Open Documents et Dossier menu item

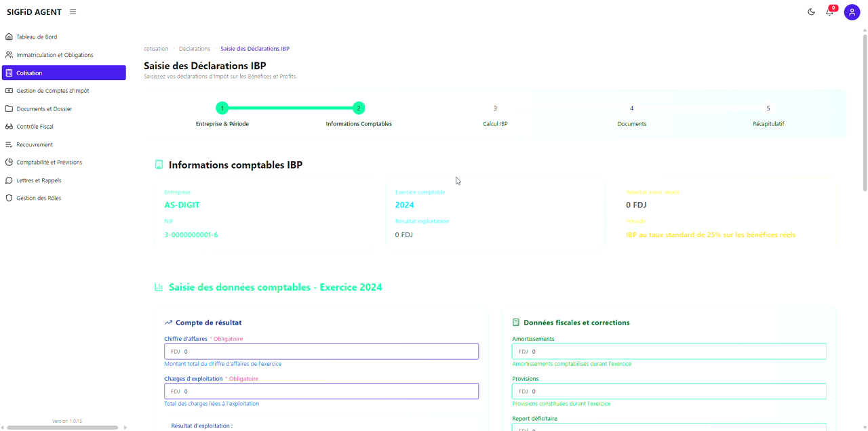click(x=44, y=109)
